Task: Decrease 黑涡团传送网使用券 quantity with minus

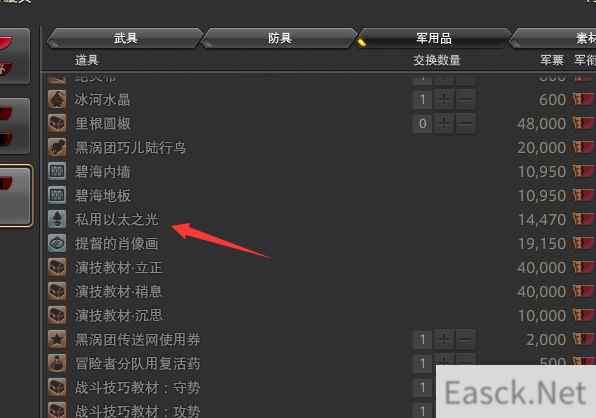Action: click(466, 339)
